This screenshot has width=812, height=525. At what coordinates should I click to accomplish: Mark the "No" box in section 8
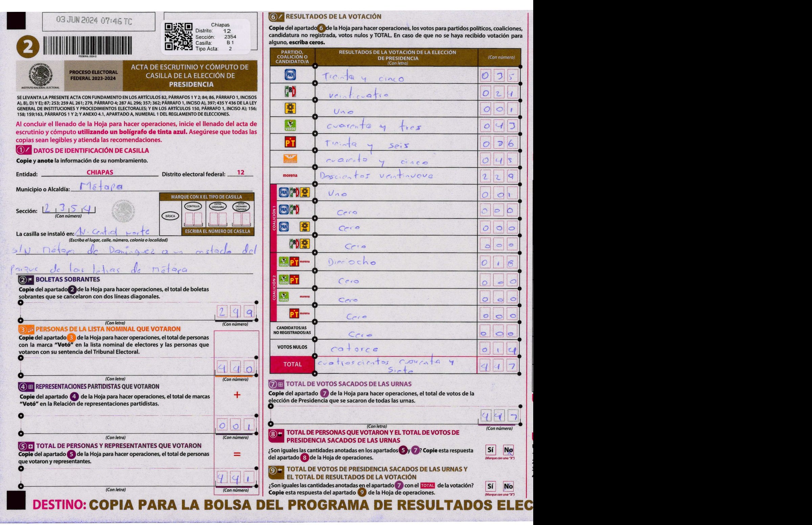(x=508, y=450)
